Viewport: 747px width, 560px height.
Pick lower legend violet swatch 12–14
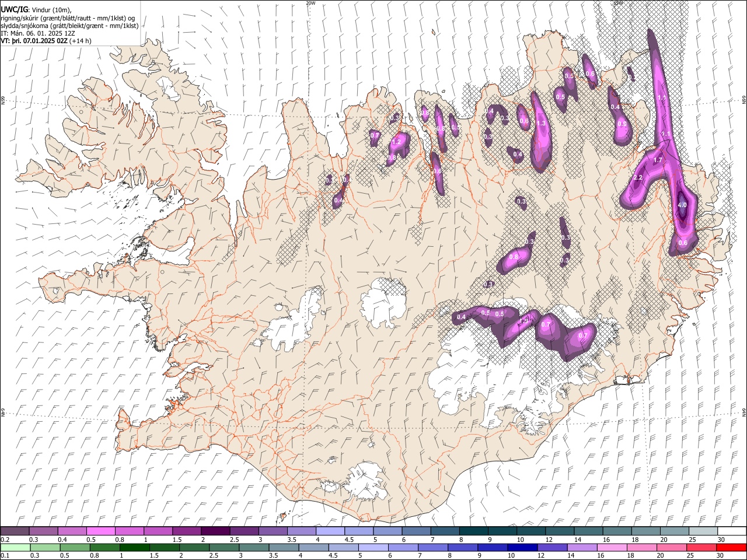click(x=552, y=548)
